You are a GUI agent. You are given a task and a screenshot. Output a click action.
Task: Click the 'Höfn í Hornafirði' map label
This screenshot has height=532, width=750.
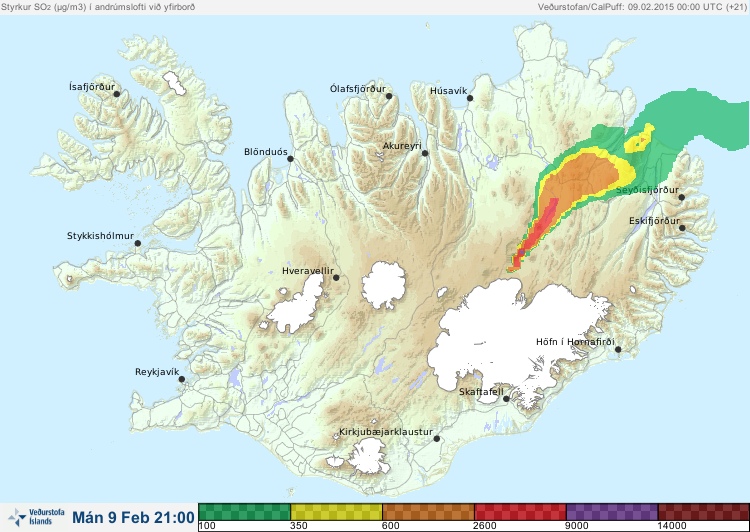(x=575, y=342)
